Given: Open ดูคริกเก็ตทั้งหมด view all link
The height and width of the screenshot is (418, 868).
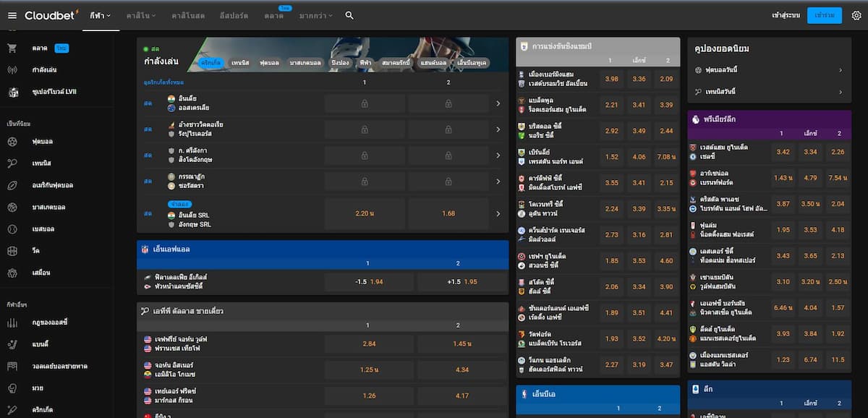Looking at the screenshot, I should tap(165, 82).
